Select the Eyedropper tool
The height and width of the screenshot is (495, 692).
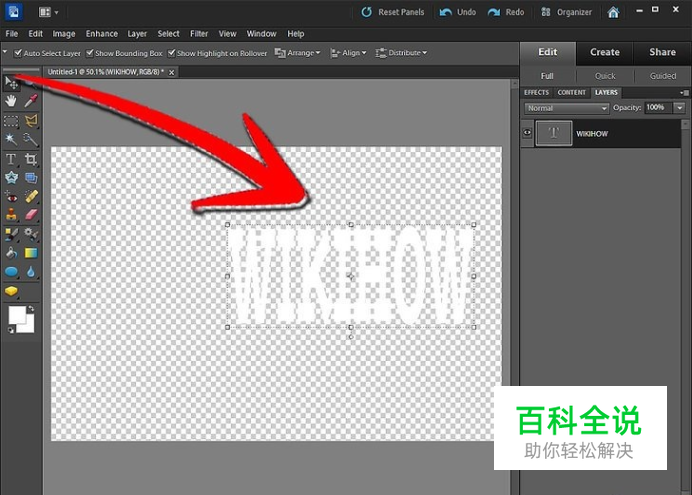[x=30, y=101]
